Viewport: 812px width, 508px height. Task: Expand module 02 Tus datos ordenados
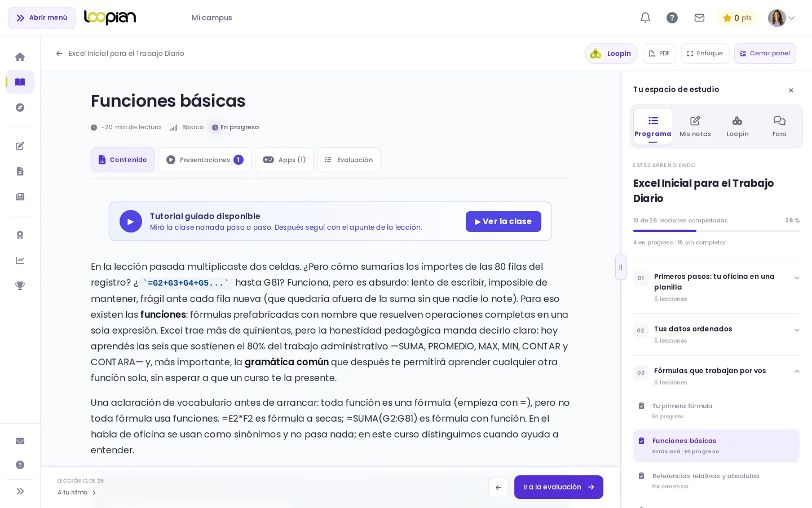tap(716, 335)
